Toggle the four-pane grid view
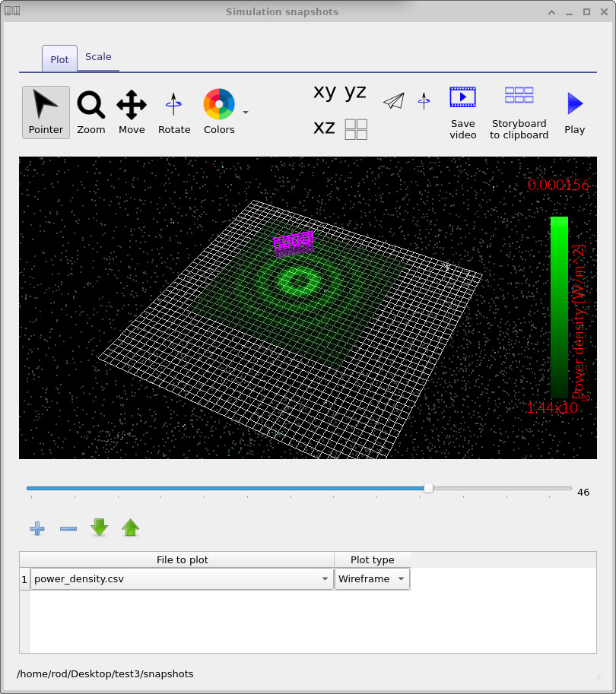616x694 pixels. (355, 128)
